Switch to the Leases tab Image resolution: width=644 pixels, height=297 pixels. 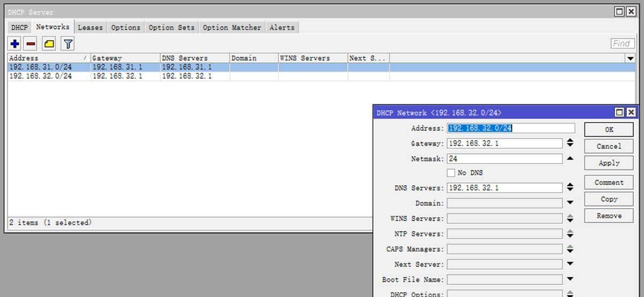pos(90,27)
